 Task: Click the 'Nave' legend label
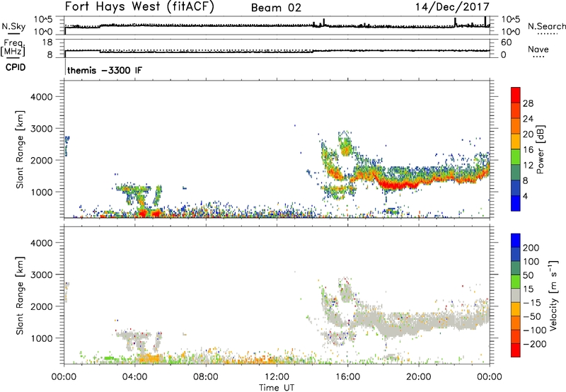point(538,50)
